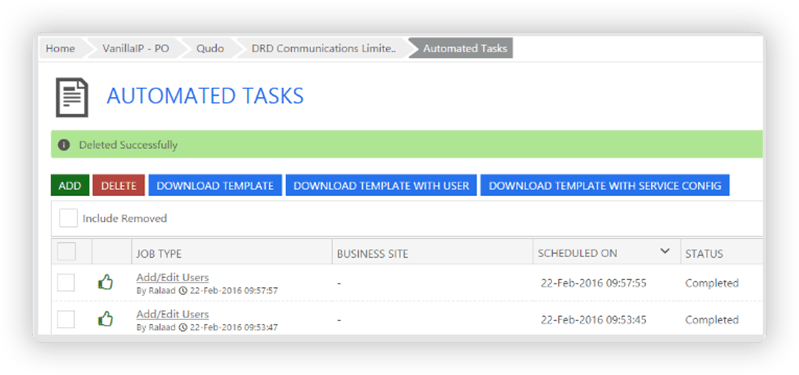
Task: Click the Automated Tasks document icon
Action: pyautogui.click(x=72, y=97)
